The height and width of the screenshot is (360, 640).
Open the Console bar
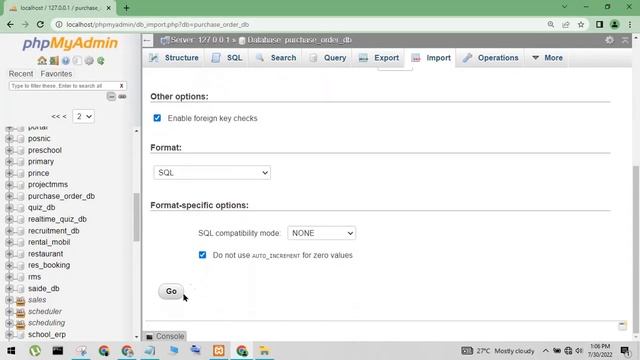click(x=165, y=336)
